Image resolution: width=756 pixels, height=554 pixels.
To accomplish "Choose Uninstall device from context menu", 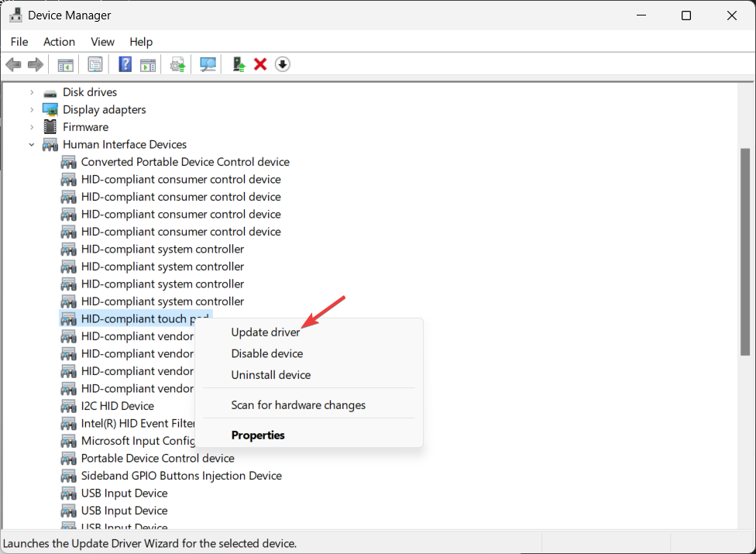I will pyautogui.click(x=309, y=375).
